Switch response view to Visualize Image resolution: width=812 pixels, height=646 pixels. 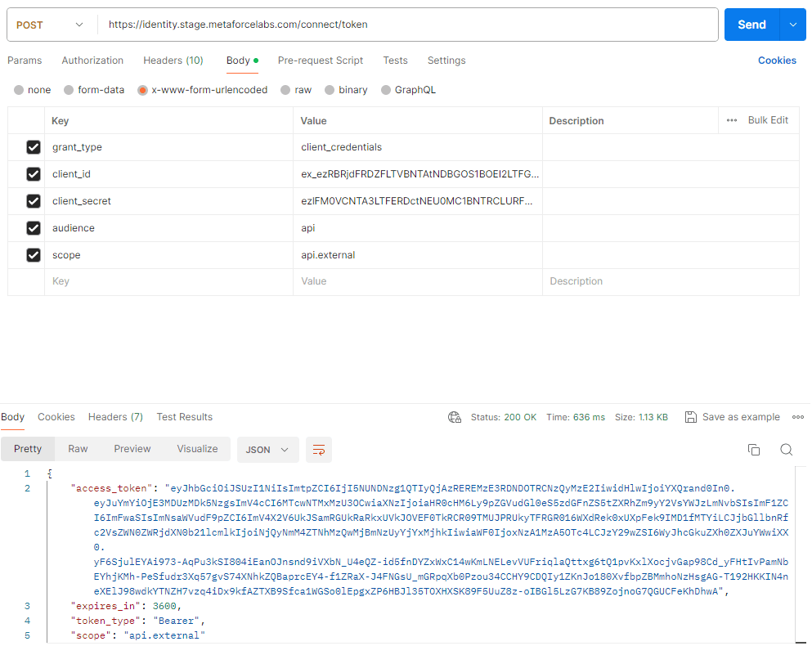196,449
